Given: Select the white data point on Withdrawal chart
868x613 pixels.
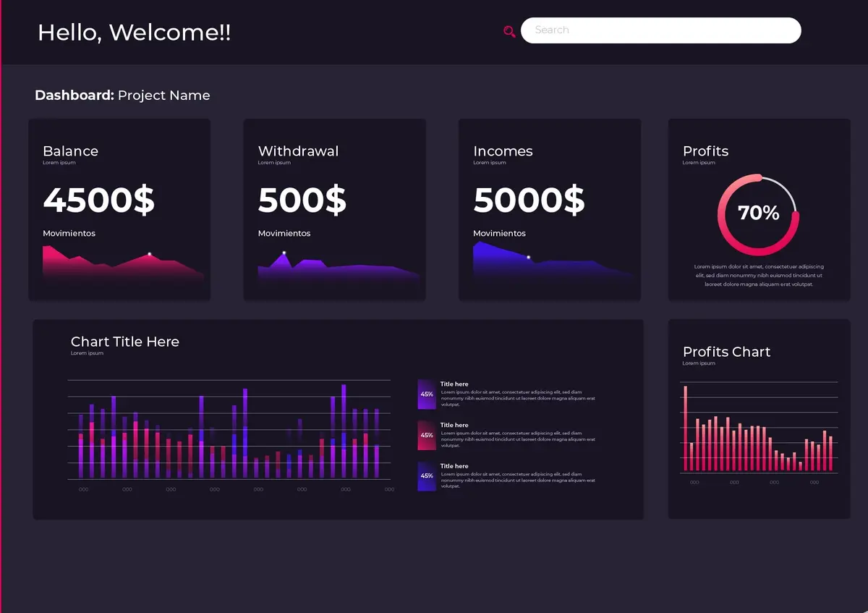Looking at the screenshot, I should pos(284,253).
